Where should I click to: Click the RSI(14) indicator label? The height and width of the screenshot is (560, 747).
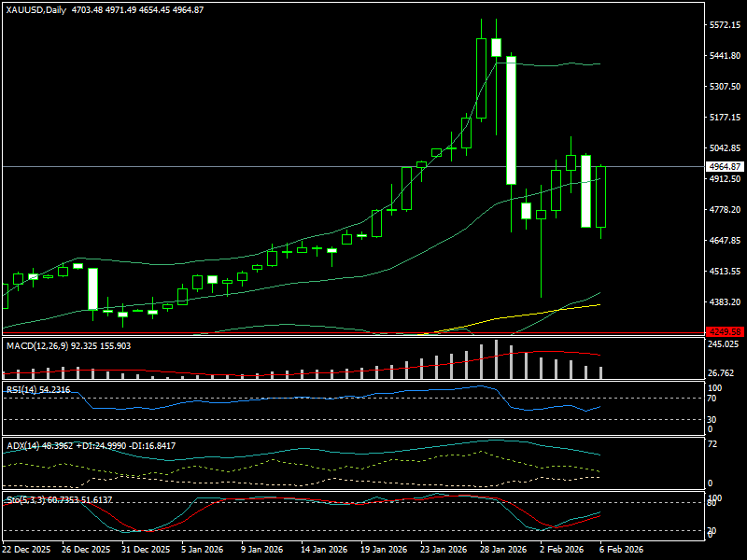point(22,389)
